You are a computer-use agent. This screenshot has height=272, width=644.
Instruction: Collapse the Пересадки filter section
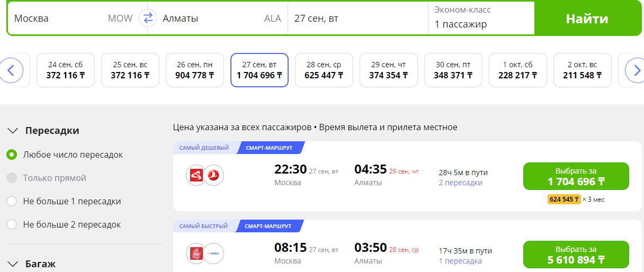14,131
